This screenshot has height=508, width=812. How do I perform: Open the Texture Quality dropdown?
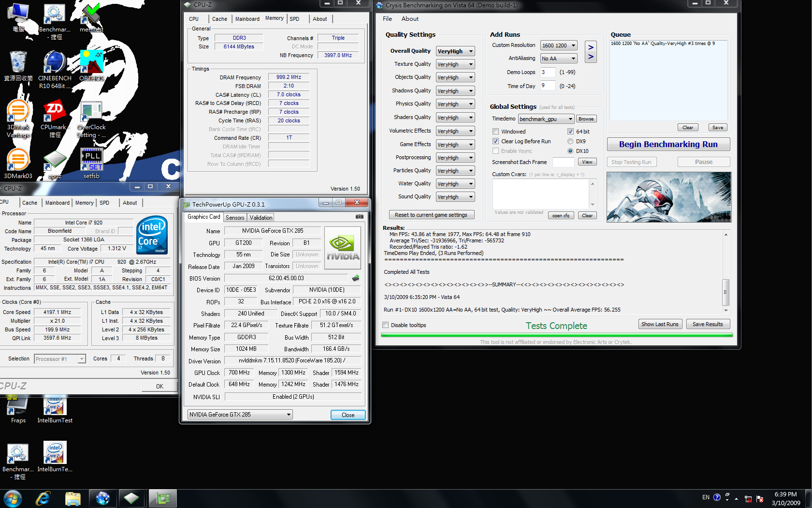tap(455, 64)
